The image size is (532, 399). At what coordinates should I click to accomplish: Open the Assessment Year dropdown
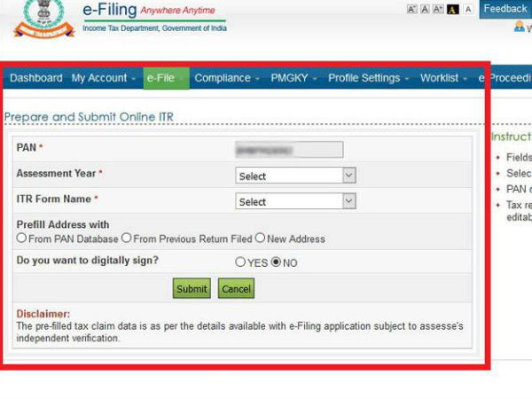tap(295, 176)
